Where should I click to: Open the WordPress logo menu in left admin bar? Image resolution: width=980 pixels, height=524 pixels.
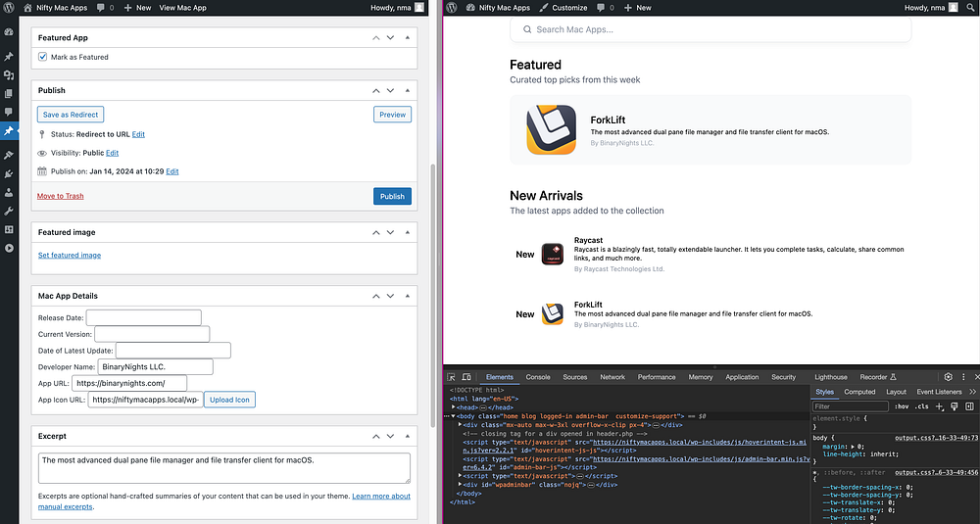click(9, 8)
